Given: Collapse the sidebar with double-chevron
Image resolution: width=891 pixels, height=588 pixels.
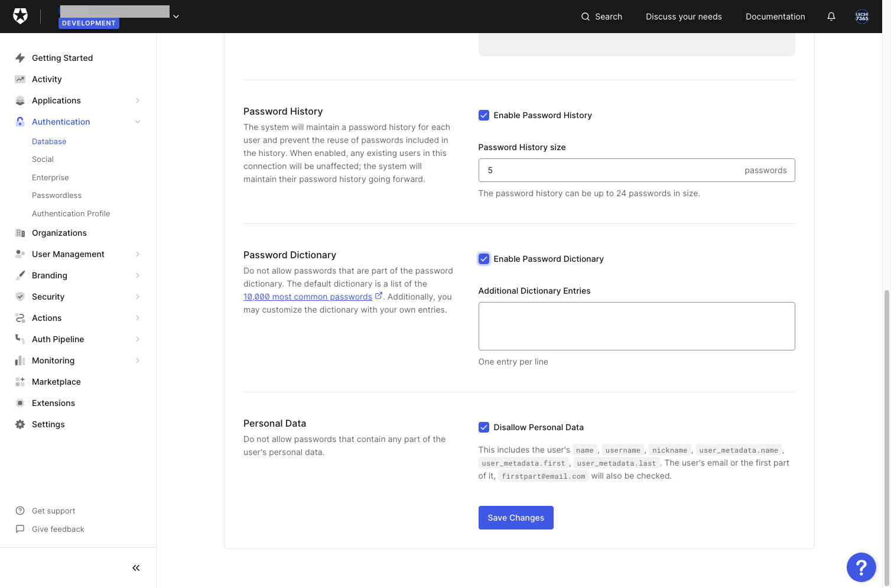Looking at the screenshot, I should pos(136,568).
